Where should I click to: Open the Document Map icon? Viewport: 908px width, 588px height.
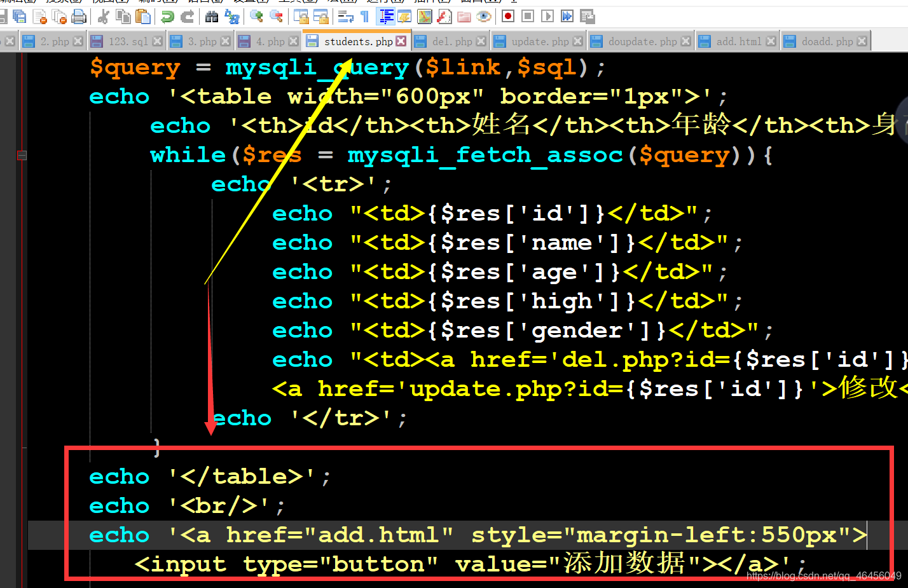click(425, 17)
